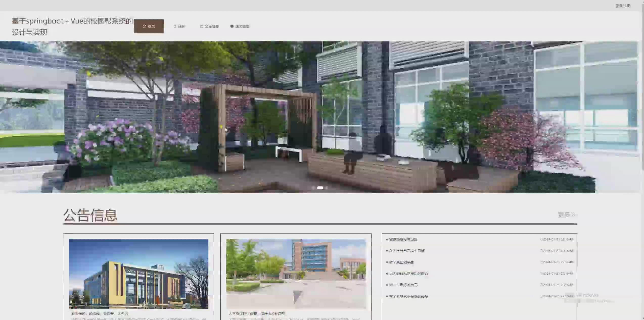The width and height of the screenshot is (644, 320).
Task: Select the active middle carousel indicator
Action: pyautogui.click(x=320, y=188)
